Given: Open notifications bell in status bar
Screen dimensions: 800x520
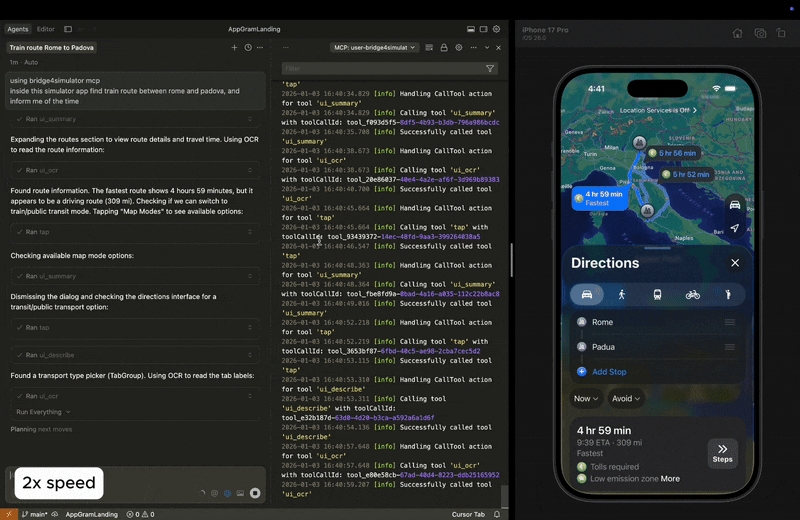Looking at the screenshot, I should [x=497, y=514].
